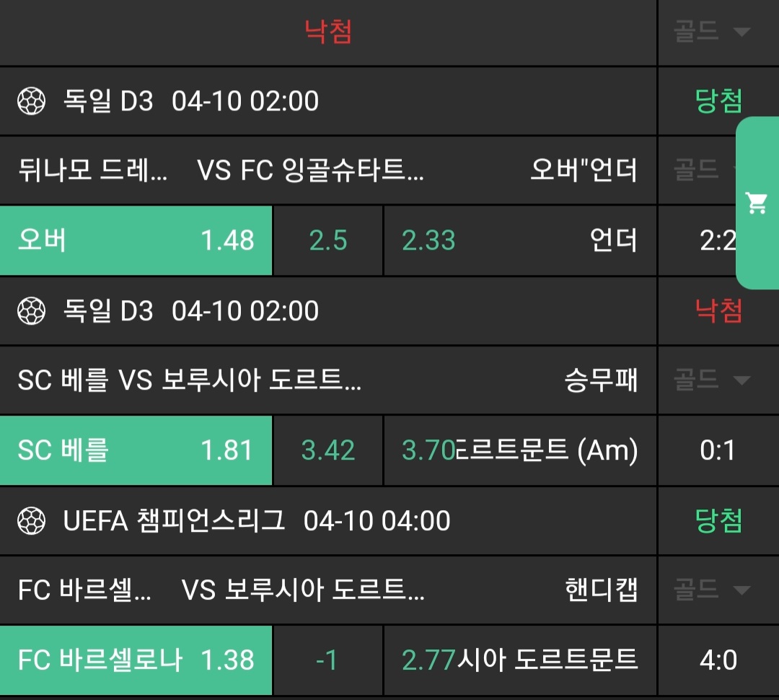Viewport: 779px width, 700px height.
Task: Choose the 3.42 draw odds cell
Action: pos(328,450)
